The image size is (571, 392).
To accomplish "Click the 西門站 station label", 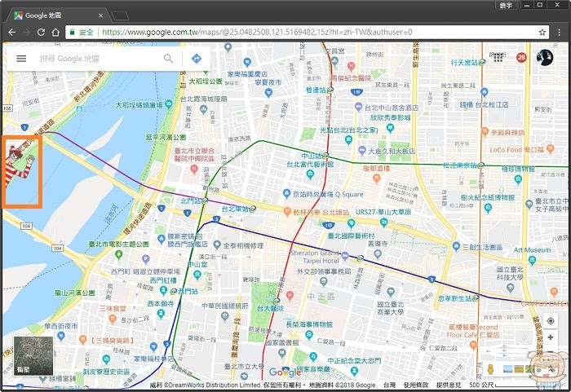I will point(188,291).
